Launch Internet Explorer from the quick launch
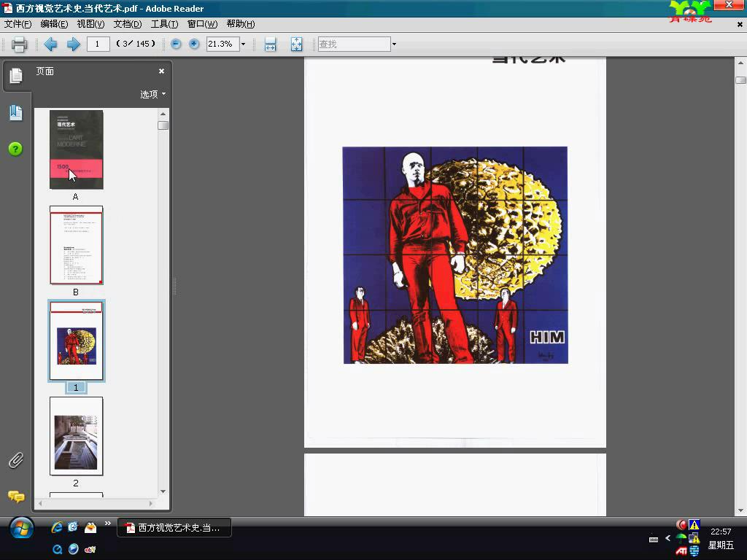Viewport: 747px width, 560px height. point(57,526)
